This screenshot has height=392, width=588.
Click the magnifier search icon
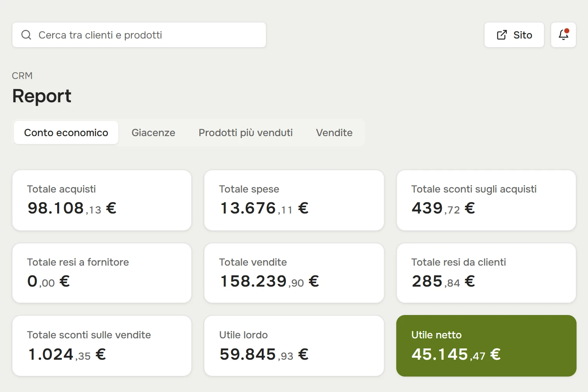click(26, 35)
